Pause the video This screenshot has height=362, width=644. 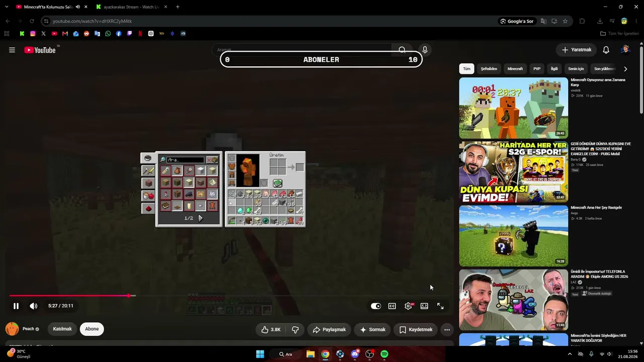click(x=16, y=306)
